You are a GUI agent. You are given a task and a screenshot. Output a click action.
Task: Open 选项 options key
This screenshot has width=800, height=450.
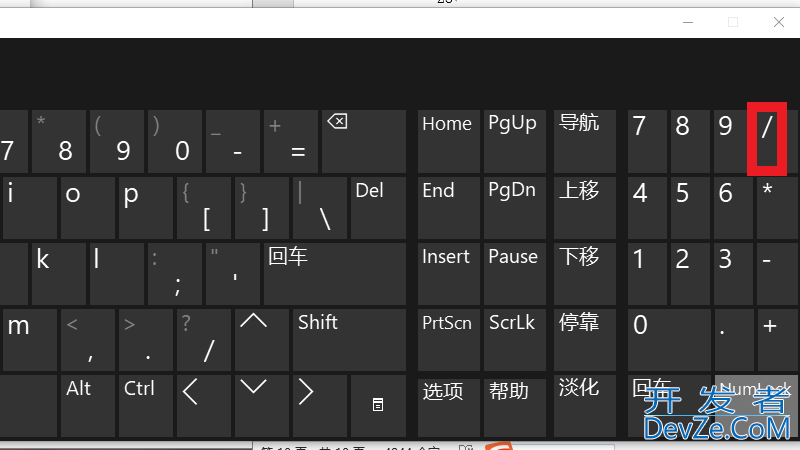[448, 406]
